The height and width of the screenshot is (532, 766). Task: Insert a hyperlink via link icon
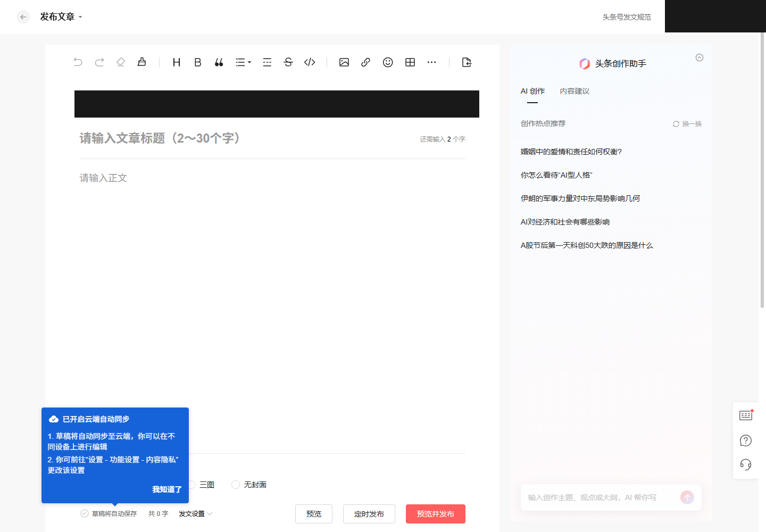[365, 62]
